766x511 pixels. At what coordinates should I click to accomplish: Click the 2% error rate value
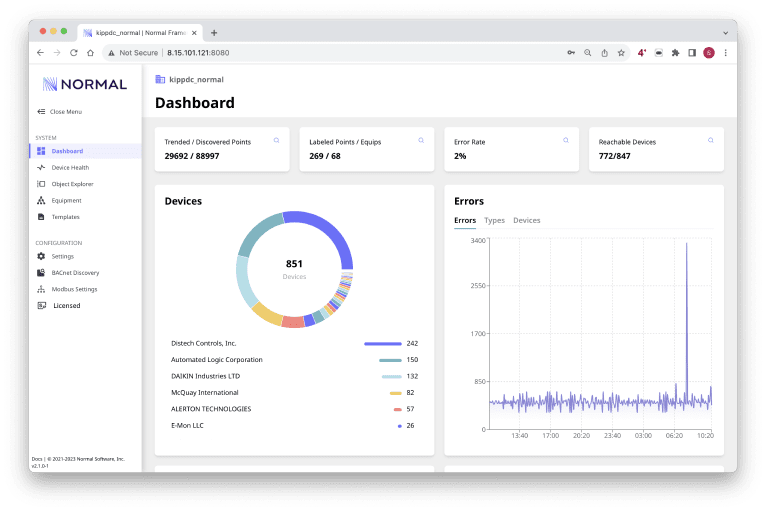point(460,156)
